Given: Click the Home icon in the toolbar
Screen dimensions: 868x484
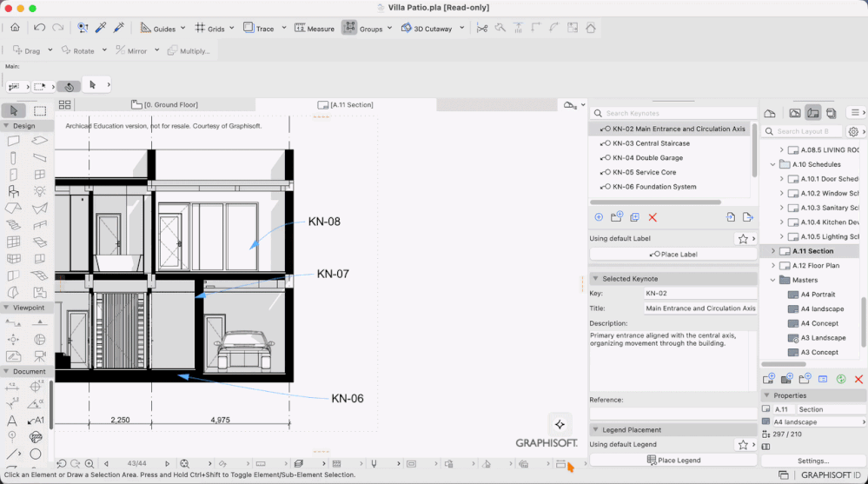Looking at the screenshot, I should (x=15, y=28).
